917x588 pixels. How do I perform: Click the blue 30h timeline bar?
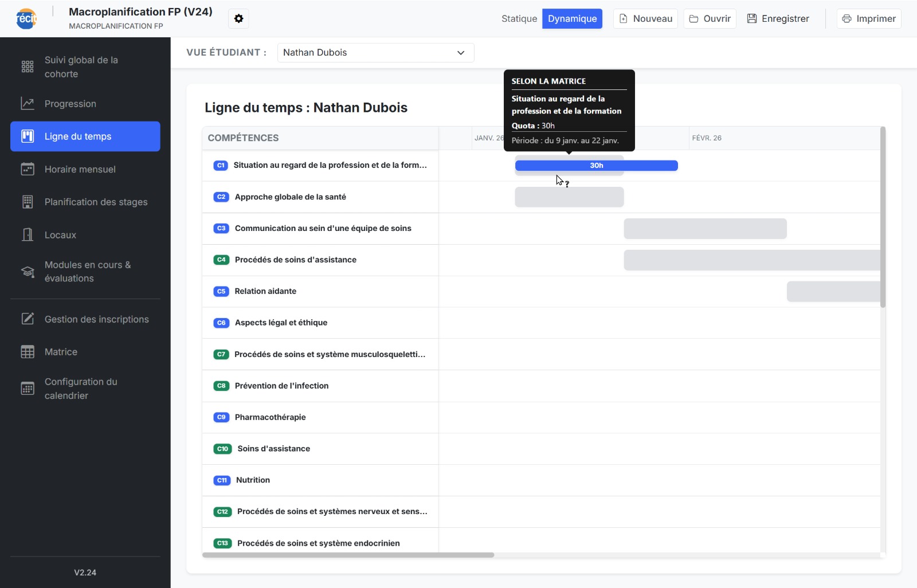click(x=596, y=166)
